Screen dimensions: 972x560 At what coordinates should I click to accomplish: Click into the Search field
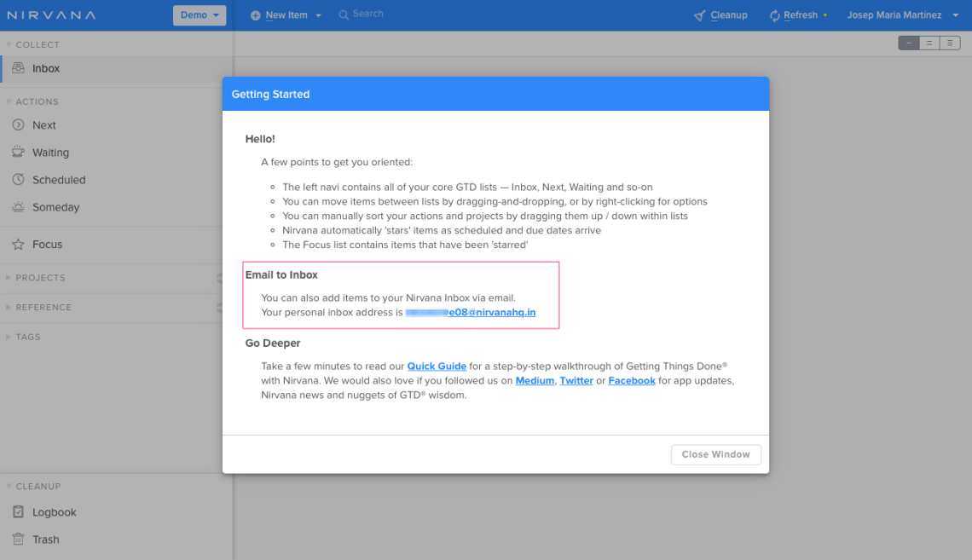[368, 14]
